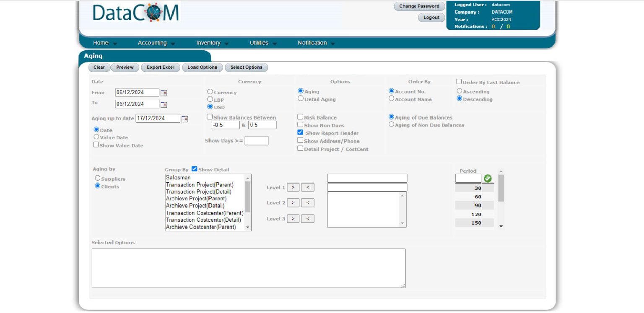Click the Level 3 right arrow button
The width and height of the screenshot is (644, 313).
click(x=293, y=218)
